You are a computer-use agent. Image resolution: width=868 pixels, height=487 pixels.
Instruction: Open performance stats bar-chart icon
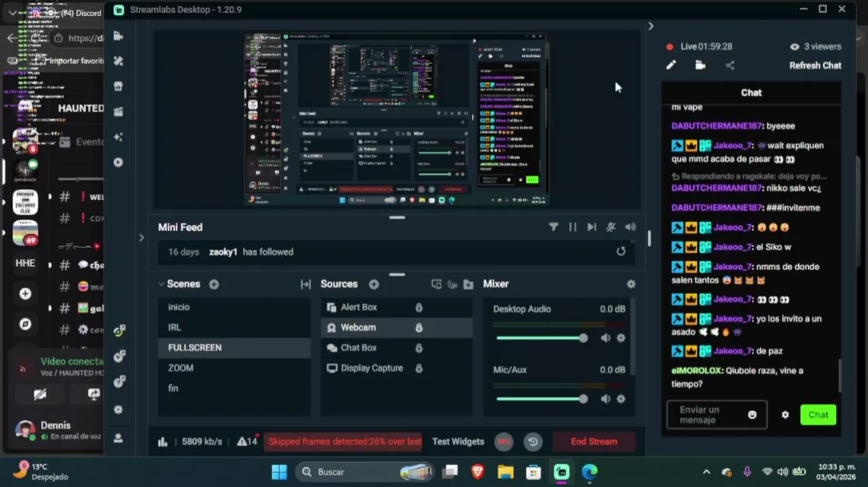tap(162, 442)
